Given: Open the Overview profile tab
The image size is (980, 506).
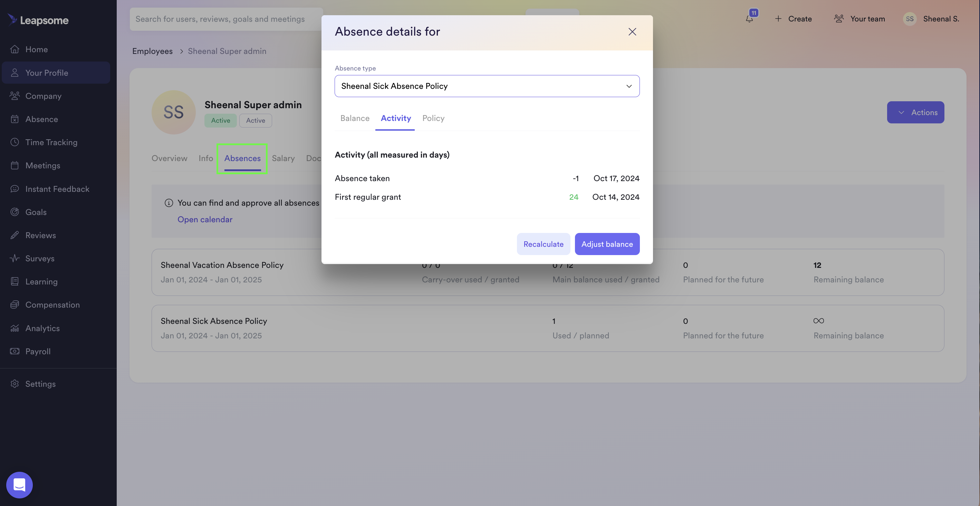Looking at the screenshot, I should [x=169, y=158].
